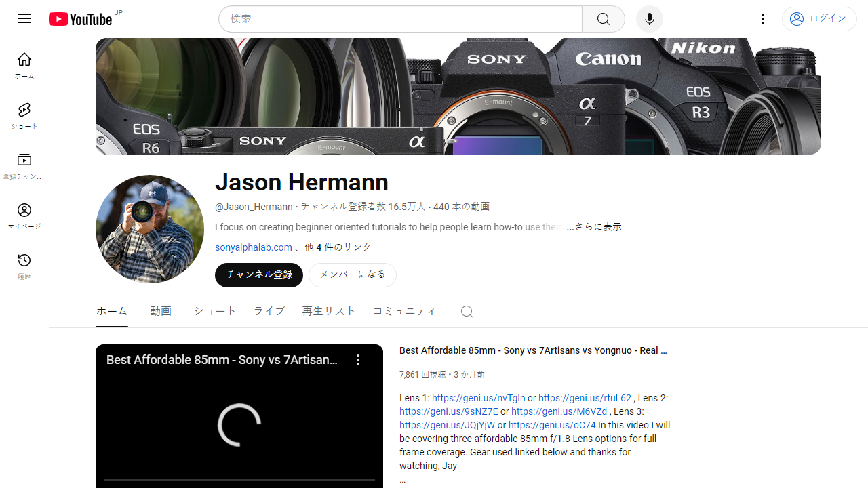868x488 pixels.
Task: Open the ホーム sidebar item
Action: pyautogui.click(x=24, y=66)
